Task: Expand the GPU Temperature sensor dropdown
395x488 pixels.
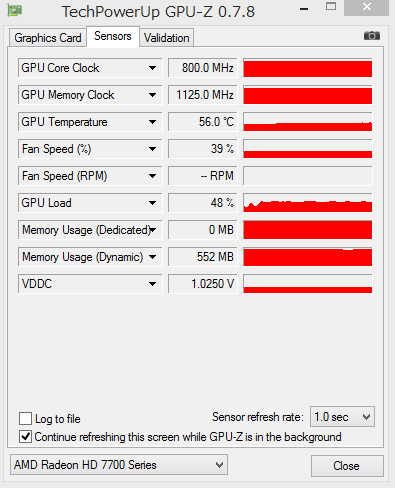Action: [152, 122]
